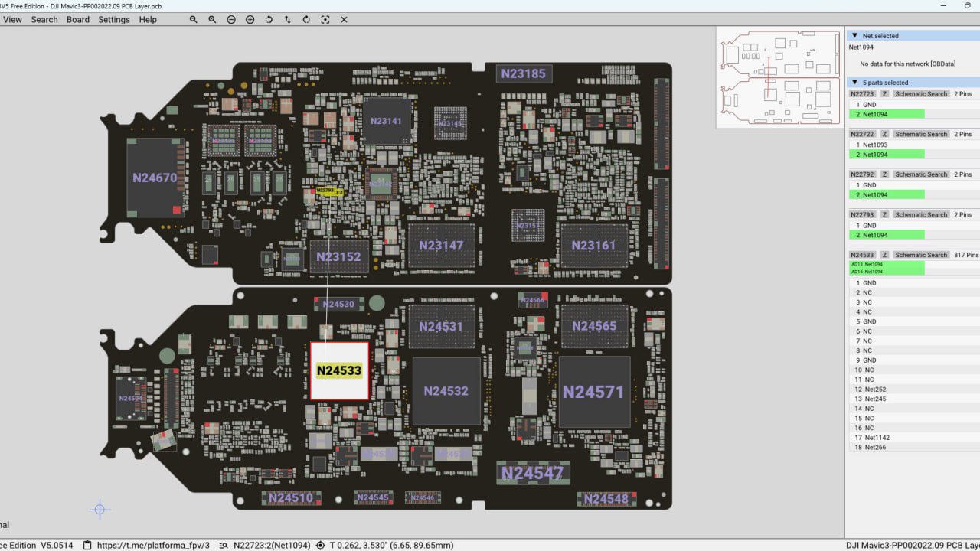This screenshot has width=980, height=551.
Task: Rotate the board counterclockwise
Action: coord(269,19)
